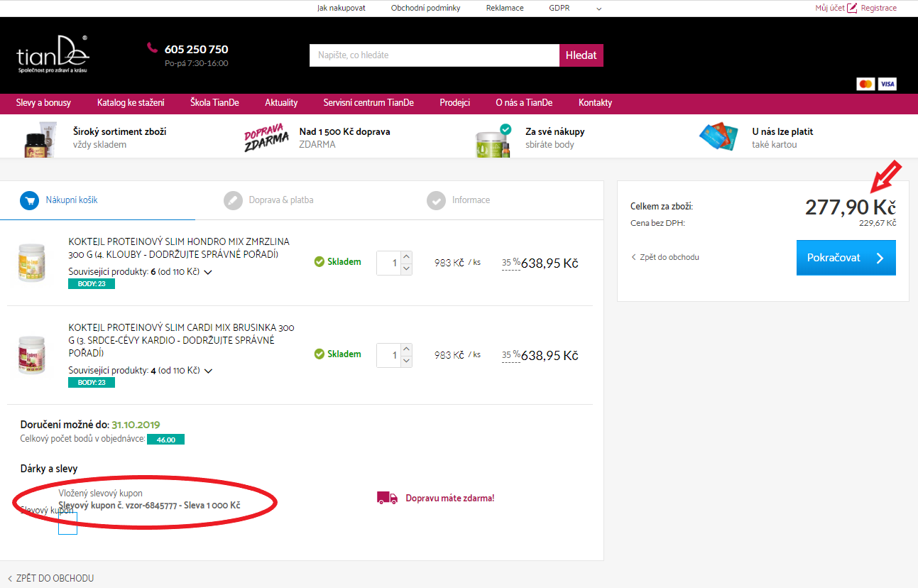Click the Doprava & platba step icon
The height and width of the screenshot is (588, 918).
pyautogui.click(x=233, y=200)
